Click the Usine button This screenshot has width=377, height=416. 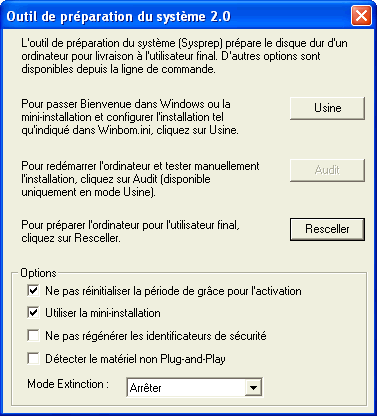[x=327, y=108]
